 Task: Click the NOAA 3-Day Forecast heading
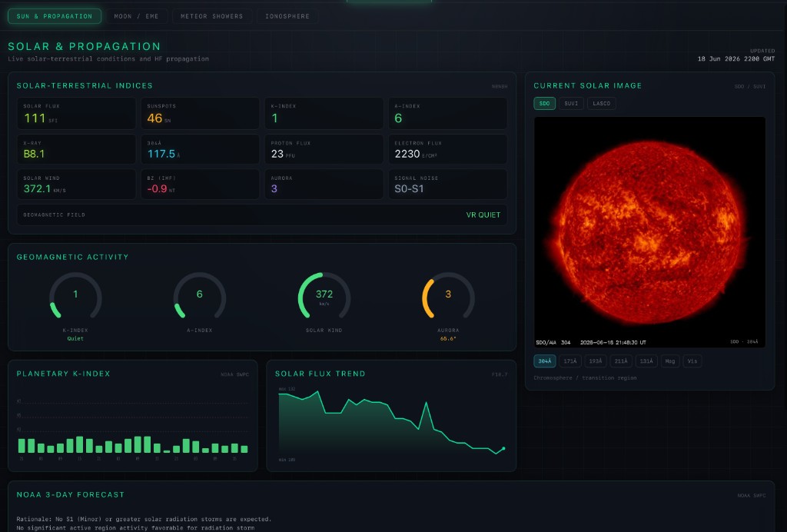coord(70,495)
